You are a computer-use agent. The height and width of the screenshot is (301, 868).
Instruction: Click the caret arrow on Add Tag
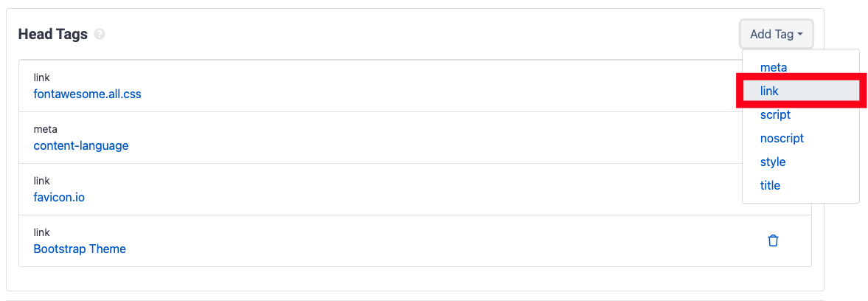[800, 35]
